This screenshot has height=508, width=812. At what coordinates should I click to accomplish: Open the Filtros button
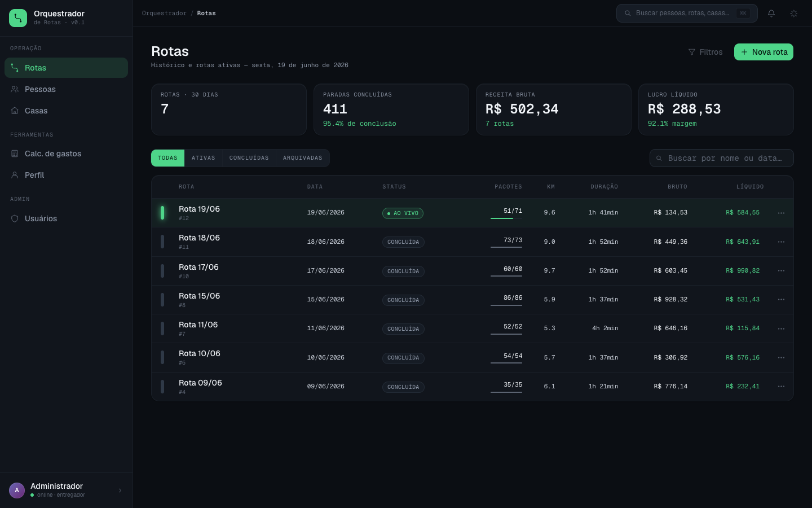pos(705,52)
